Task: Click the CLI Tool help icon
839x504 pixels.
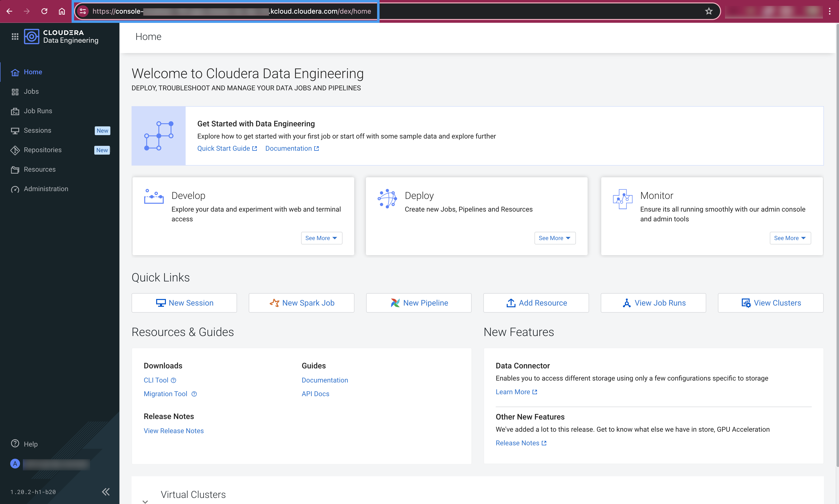Action: click(x=173, y=380)
